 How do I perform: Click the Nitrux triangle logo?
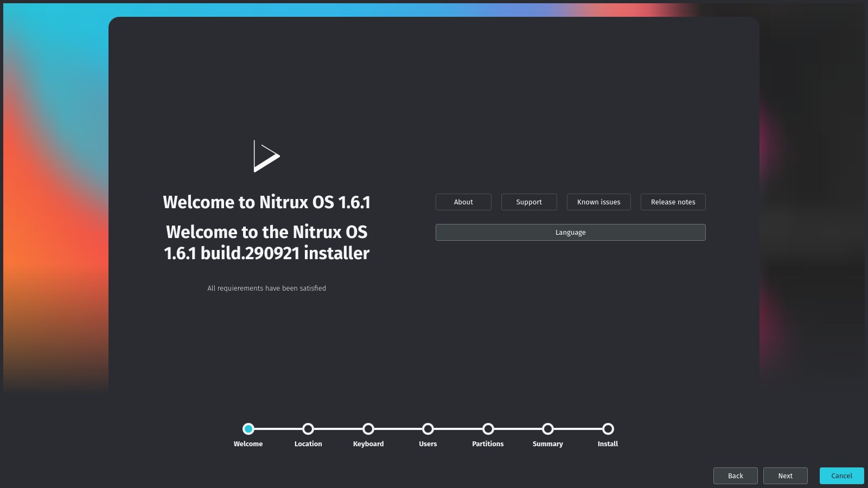point(266,156)
